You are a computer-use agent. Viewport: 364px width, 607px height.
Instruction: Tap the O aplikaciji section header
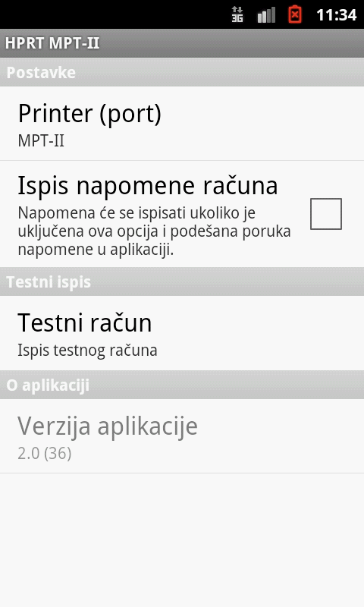click(x=182, y=385)
